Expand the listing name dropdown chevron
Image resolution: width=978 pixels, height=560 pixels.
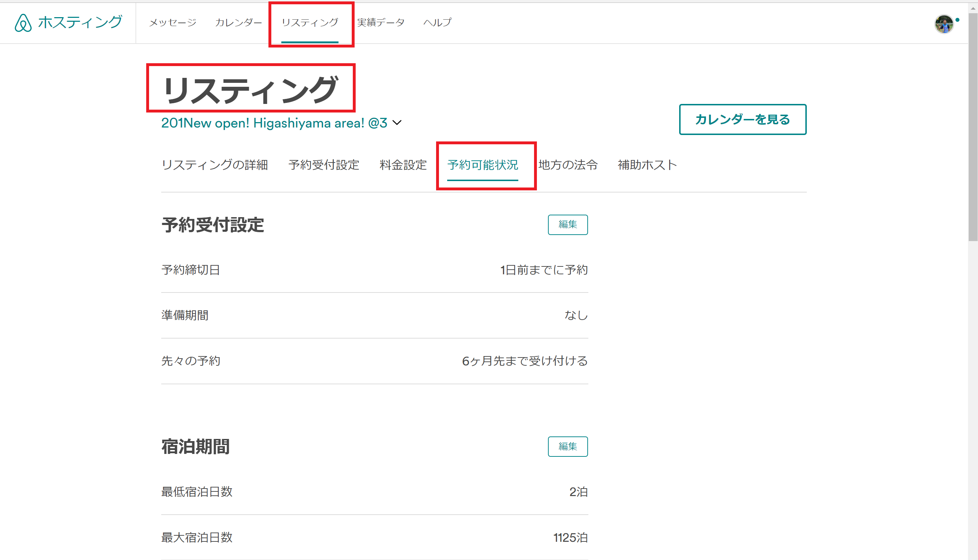(397, 123)
